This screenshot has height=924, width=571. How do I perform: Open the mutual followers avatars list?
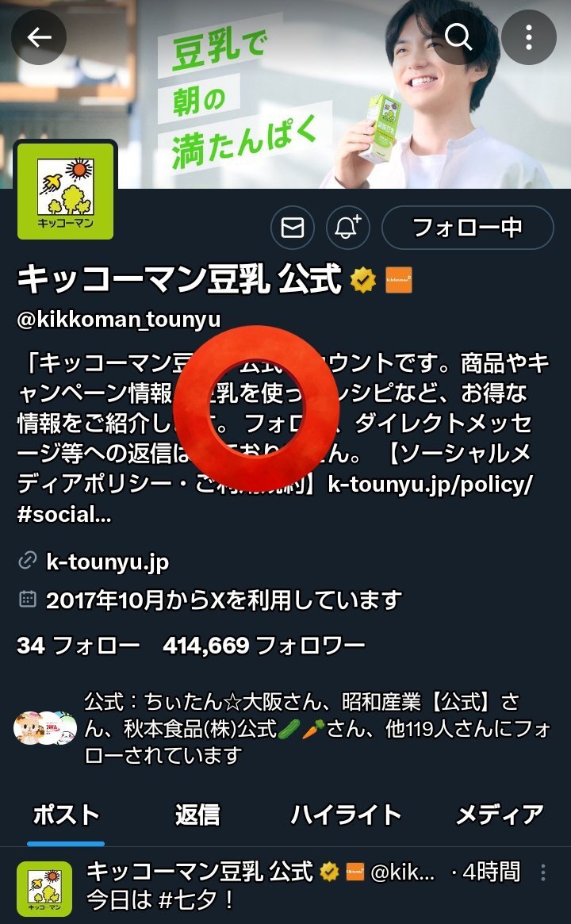coord(45,728)
